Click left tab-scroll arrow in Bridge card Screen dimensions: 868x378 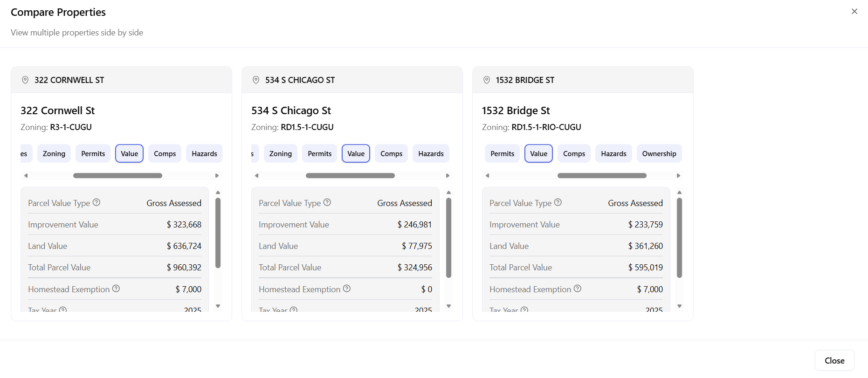(488, 176)
